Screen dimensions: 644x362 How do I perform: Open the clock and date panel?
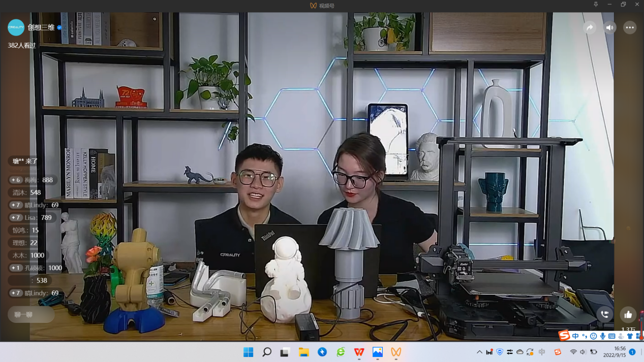point(615,352)
